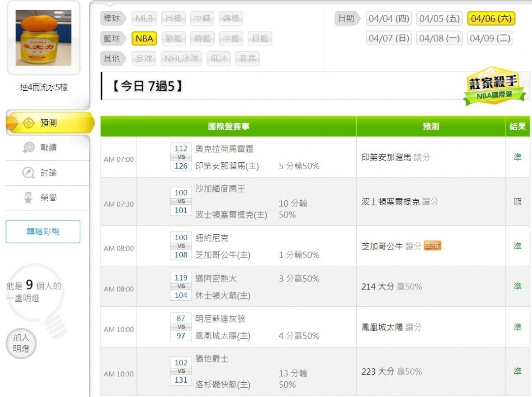Click team name 洛杉磯快艇(主)
Screen dimensions: 532x397
tap(223, 385)
